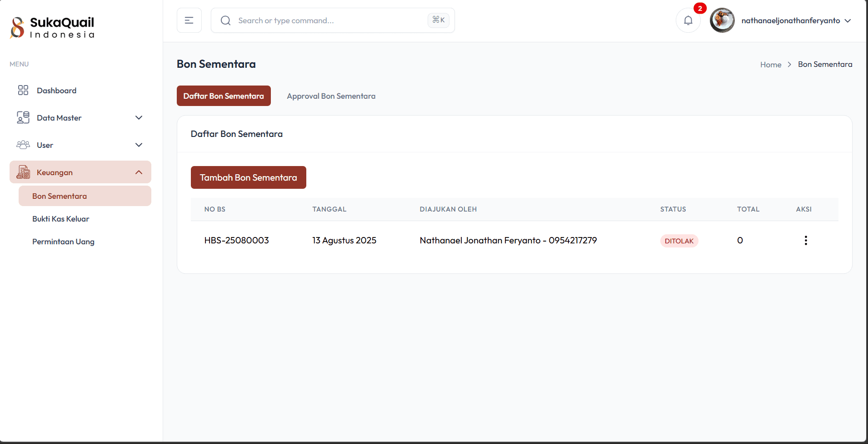Expand the User menu chevron
Image resolution: width=868 pixels, height=444 pixels.
[139, 145]
